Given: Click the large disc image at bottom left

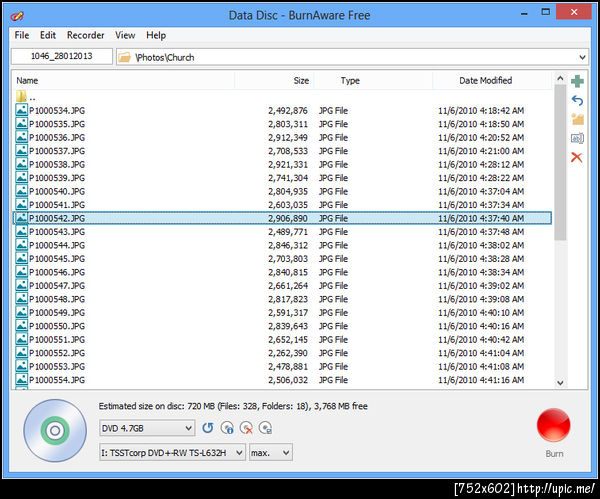Looking at the screenshot, I should 55,431.
